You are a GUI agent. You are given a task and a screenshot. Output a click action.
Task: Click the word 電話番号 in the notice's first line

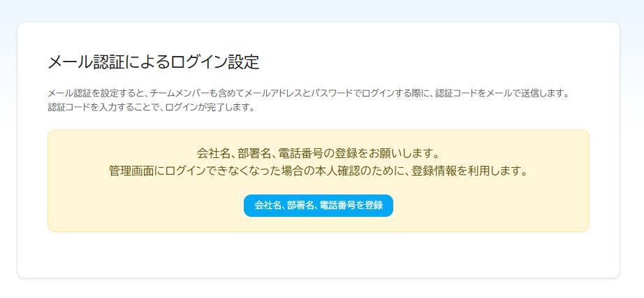(x=299, y=154)
